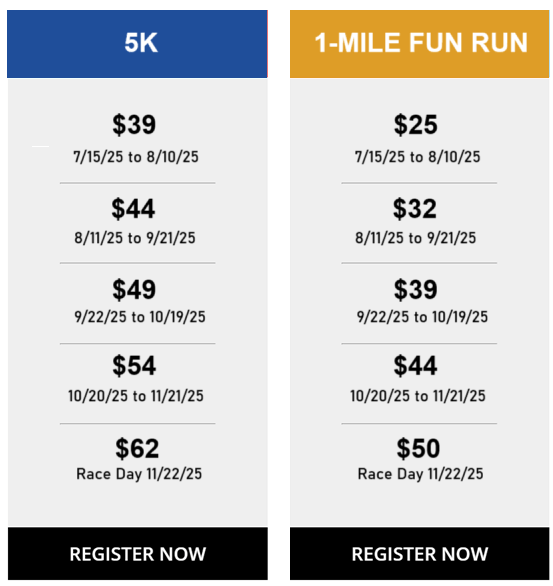The image size is (553, 586).
Task: Click the $32 Fun Run price
Action: pos(415,209)
